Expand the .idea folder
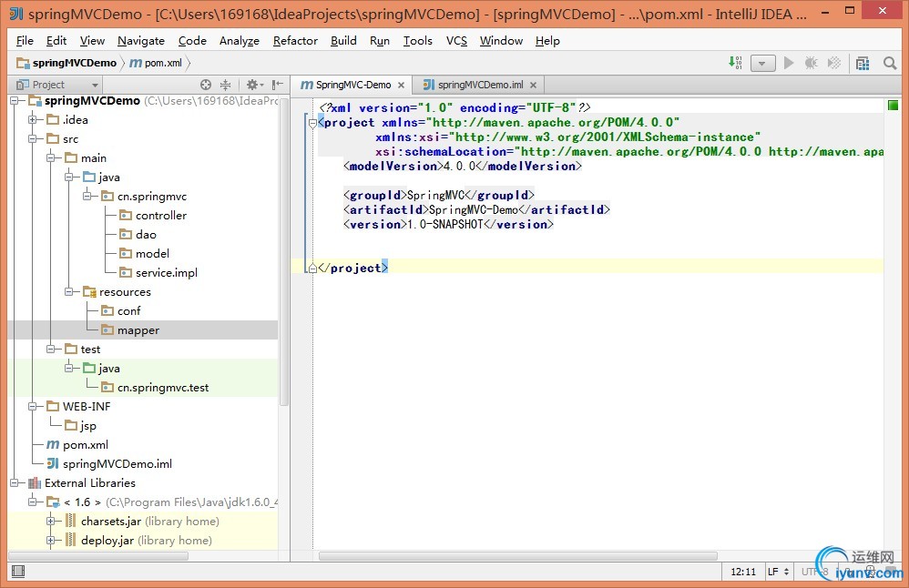Image resolution: width=909 pixels, height=588 pixels. pyautogui.click(x=33, y=120)
